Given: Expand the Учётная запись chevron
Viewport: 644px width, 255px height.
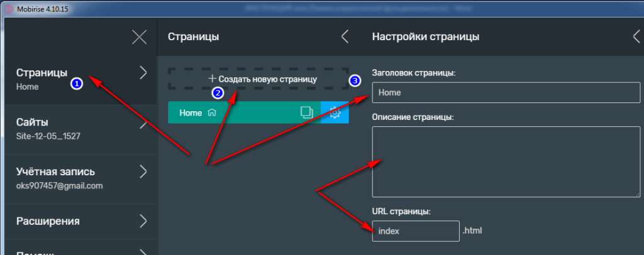Looking at the screenshot, I should 143,171.
